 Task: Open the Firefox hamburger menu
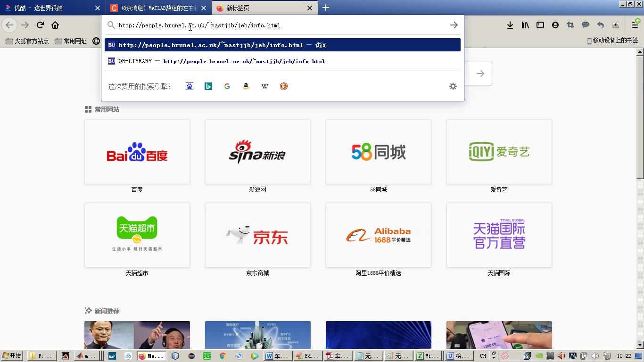[x=635, y=25]
